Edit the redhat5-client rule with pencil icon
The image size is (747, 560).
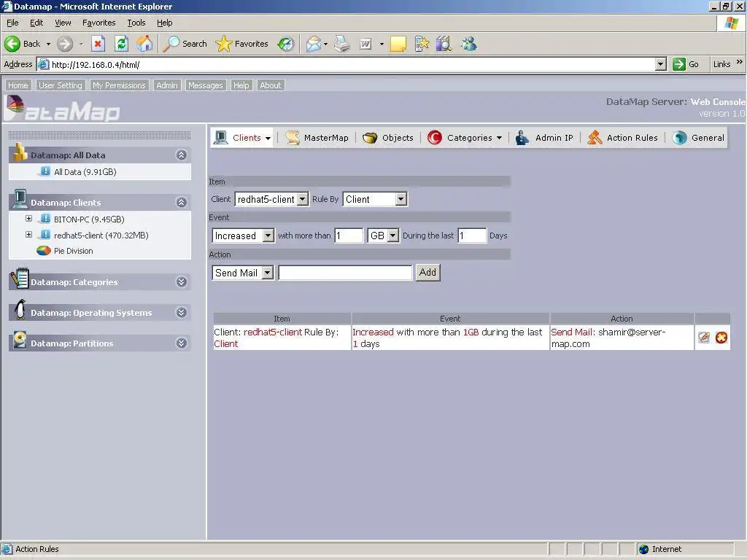[x=703, y=337]
